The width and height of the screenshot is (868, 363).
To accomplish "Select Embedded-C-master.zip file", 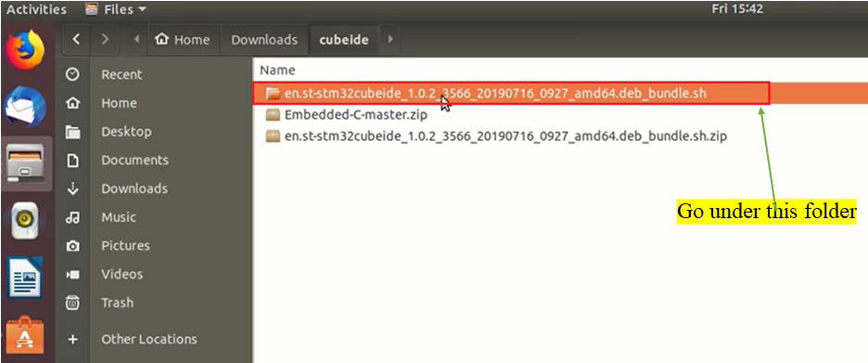I will click(x=560, y=115).
